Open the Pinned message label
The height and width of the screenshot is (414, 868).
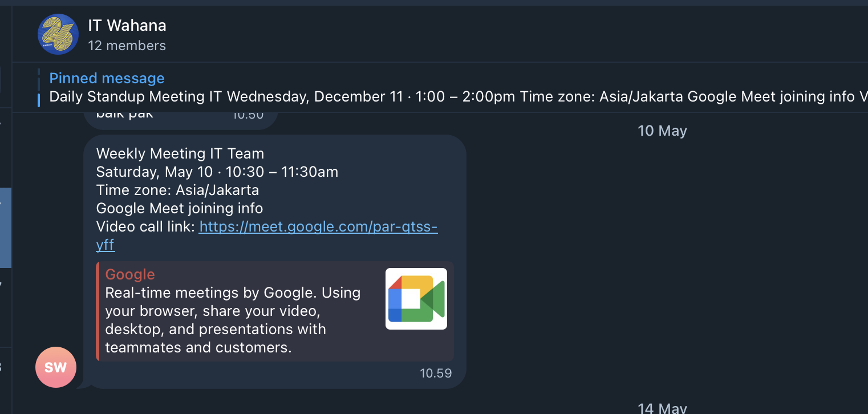[107, 78]
